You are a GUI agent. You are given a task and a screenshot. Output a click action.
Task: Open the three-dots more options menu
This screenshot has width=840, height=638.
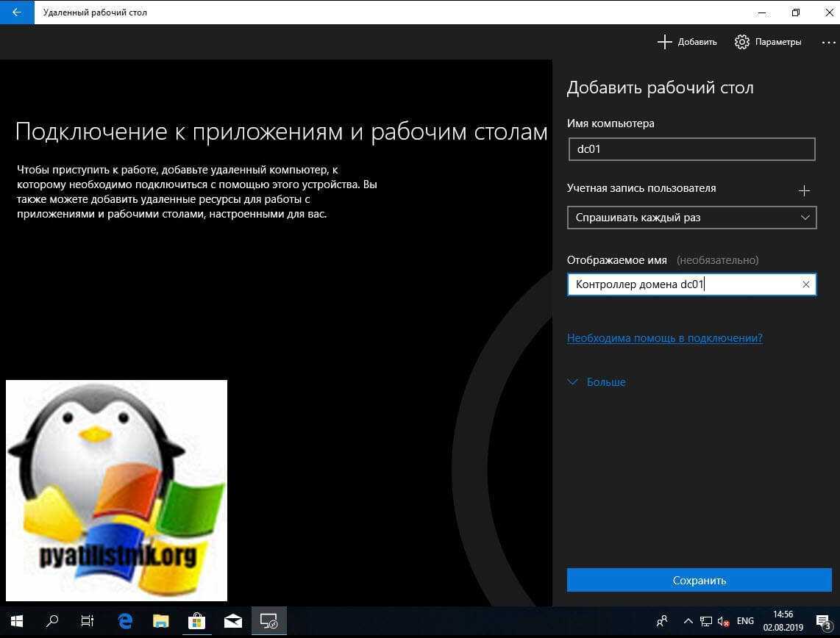pyautogui.click(x=827, y=42)
